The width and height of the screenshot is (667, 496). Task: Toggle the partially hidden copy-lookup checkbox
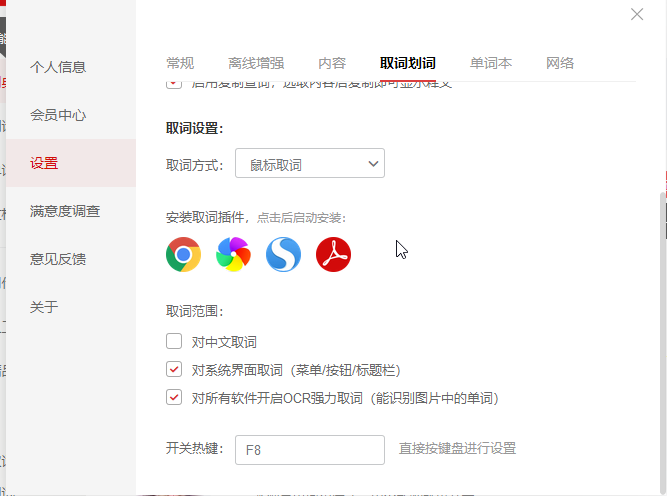[x=174, y=84]
